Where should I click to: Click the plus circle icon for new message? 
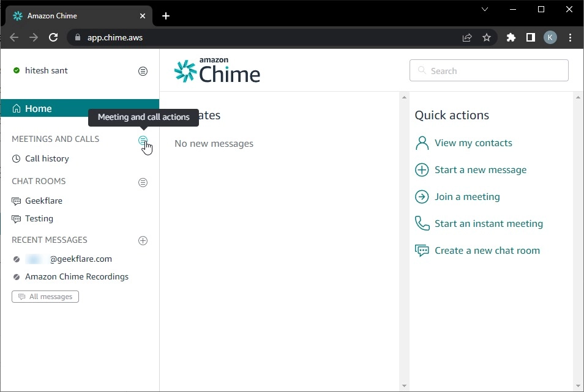(x=422, y=170)
